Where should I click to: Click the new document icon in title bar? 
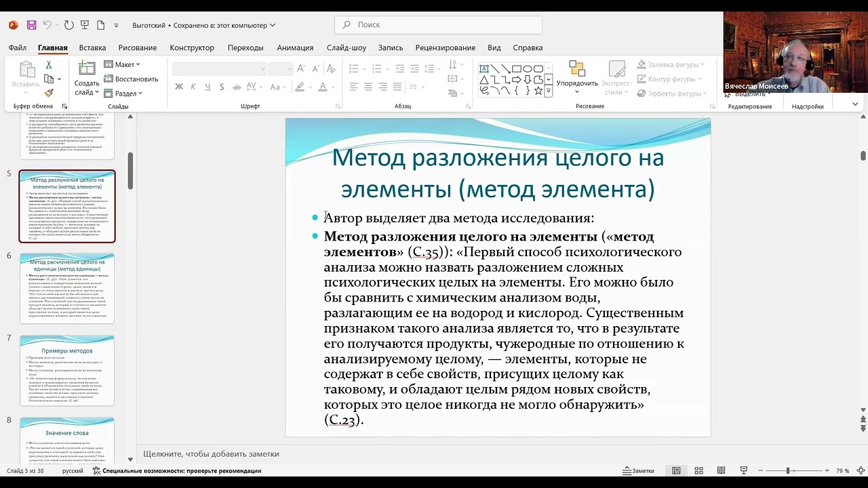click(x=100, y=25)
